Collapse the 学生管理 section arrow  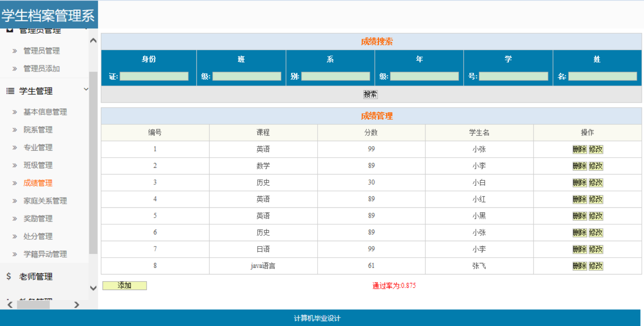(86, 90)
